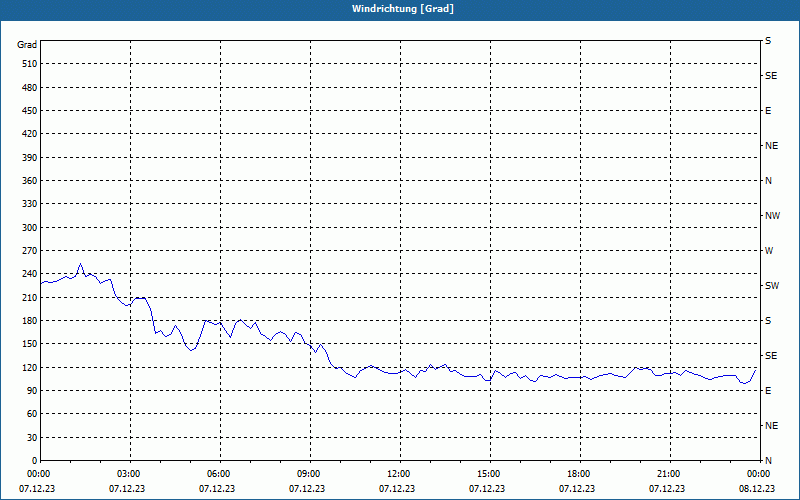Select the 18:00 time label

pyautogui.click(x=577, y=474)
